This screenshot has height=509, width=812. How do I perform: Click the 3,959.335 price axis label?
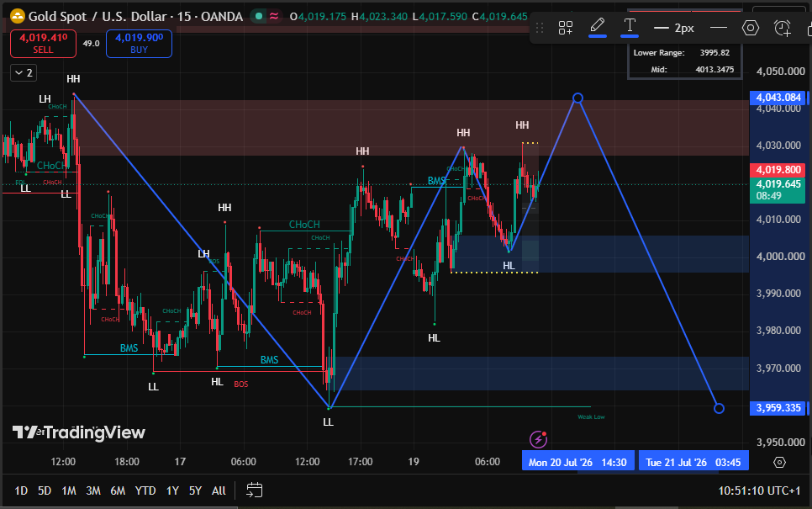click(778, 408)
